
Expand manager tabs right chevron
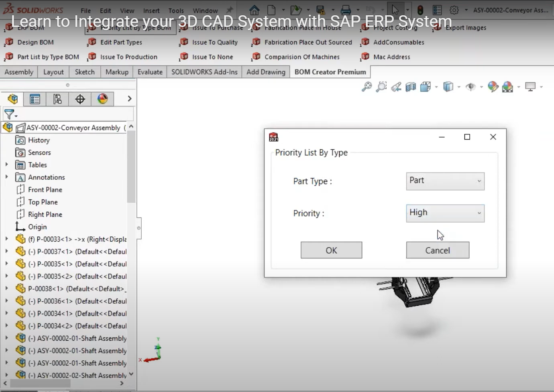[129, 99]
